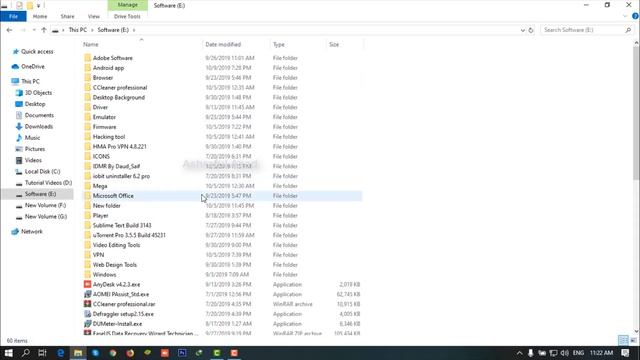The height and width of the screenshot is (360, 640).
Task: Click the AnyDesk v4.2.3.exe icon
Action: point(87,284)
